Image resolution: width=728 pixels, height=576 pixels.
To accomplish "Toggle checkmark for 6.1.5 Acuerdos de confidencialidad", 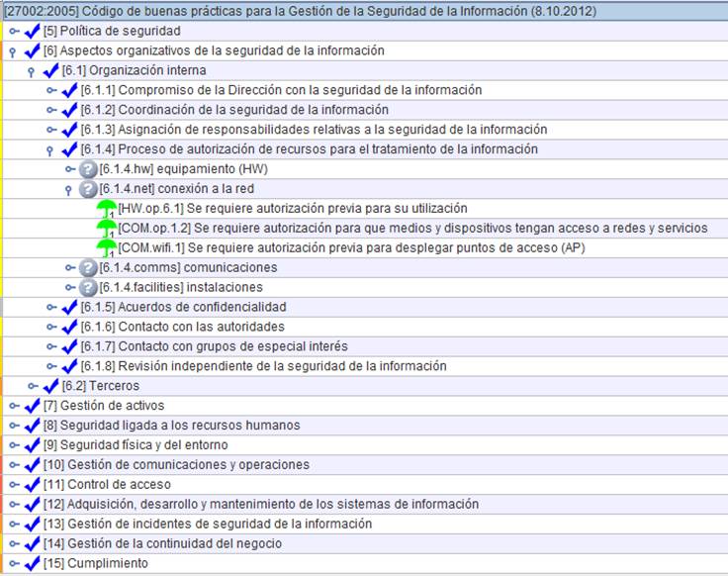I will click(69, 308).
